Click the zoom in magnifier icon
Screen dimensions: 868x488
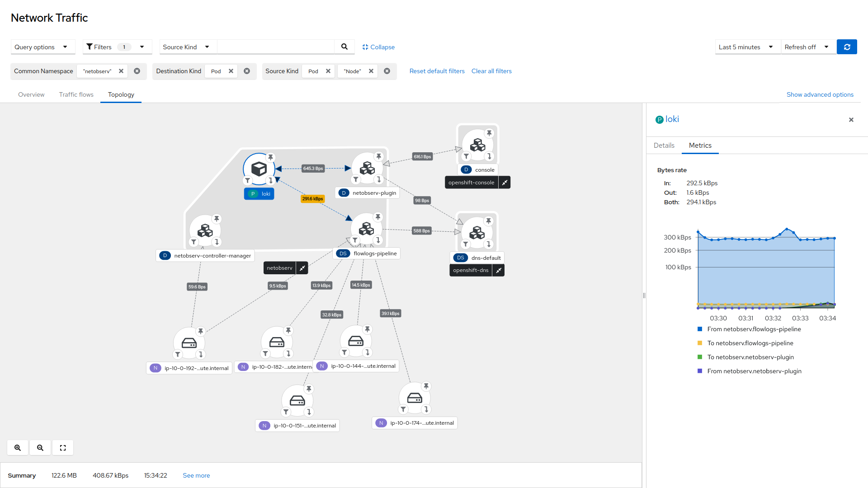pyautogui.click(x=18, y=447)
